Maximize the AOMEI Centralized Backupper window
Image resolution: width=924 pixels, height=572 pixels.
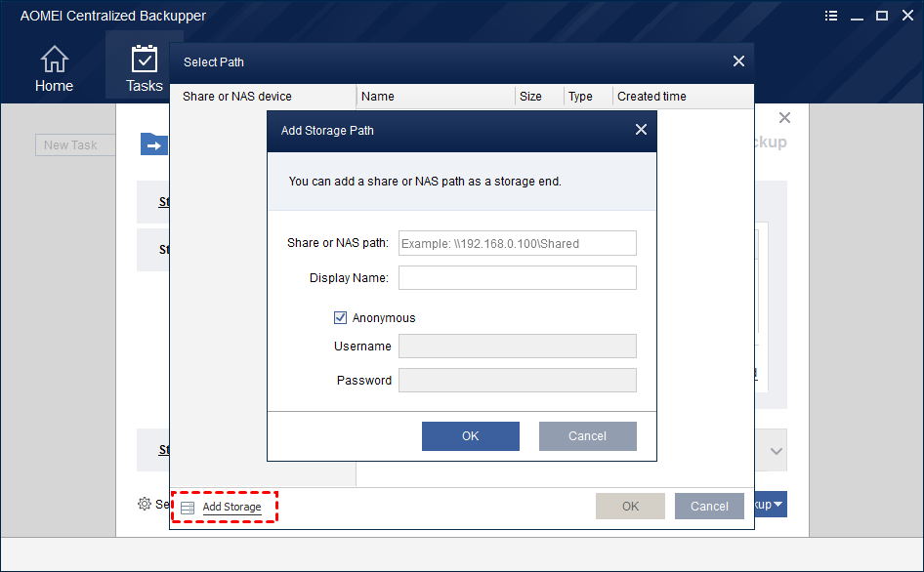point(882,16)
